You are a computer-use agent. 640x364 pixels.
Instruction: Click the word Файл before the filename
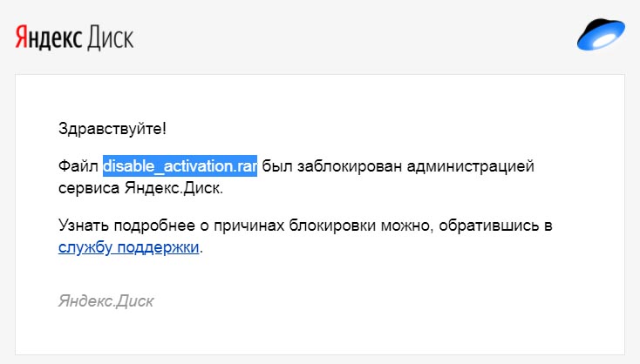(78, 166)
